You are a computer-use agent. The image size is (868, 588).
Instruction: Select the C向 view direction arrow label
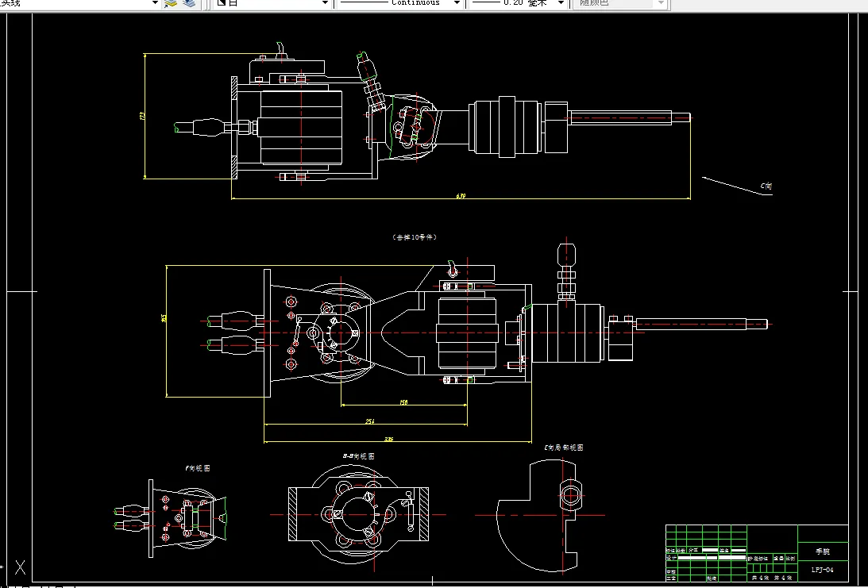[766, 186]
